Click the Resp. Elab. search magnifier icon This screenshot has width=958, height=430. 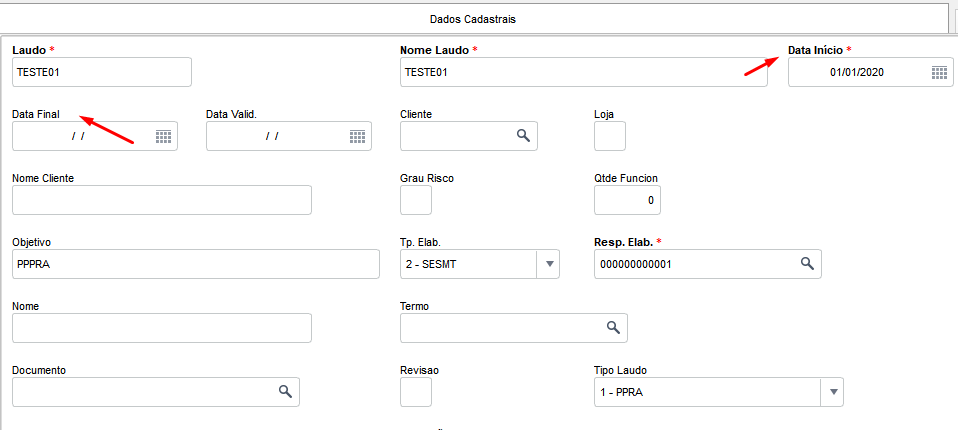[807, 263]
